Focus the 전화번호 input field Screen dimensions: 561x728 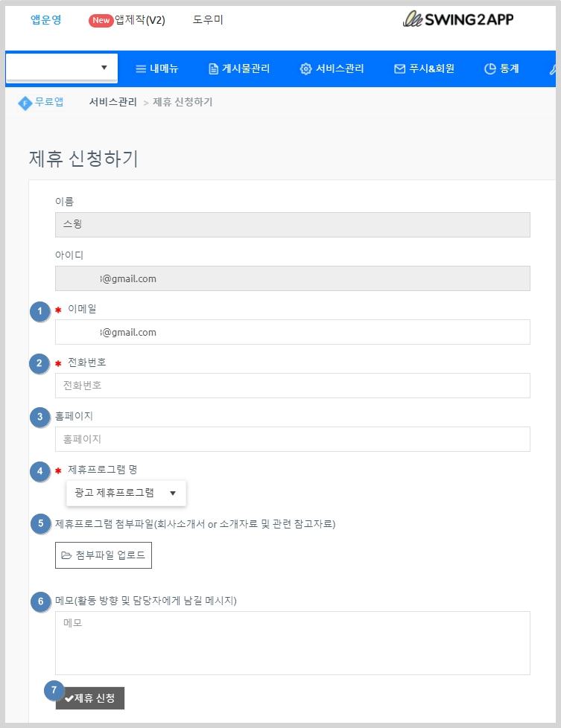292,386
